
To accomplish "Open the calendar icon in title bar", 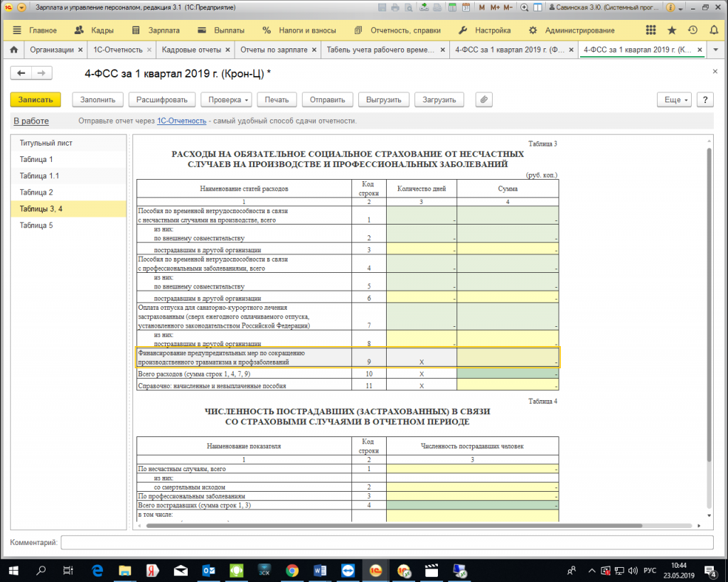I will [x=466, y=8].
